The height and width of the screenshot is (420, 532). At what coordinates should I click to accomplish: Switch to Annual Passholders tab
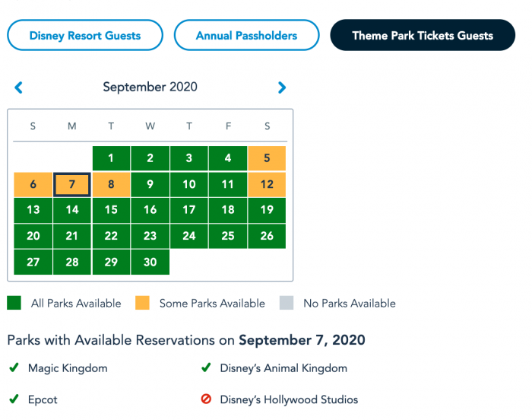[x=247, y=35]
